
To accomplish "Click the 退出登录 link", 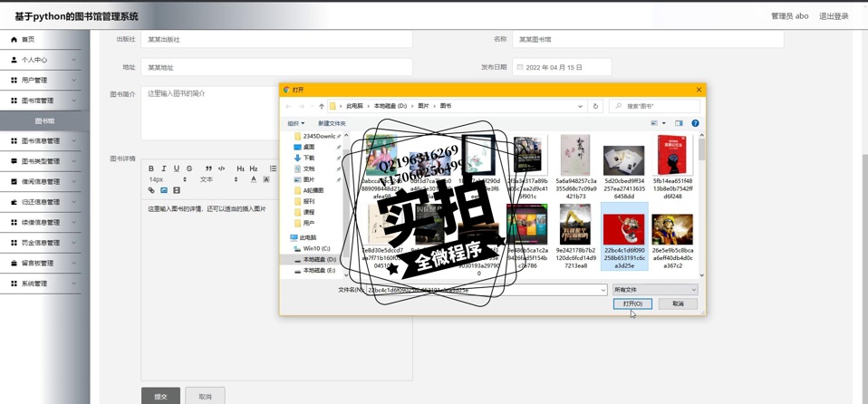I will (834, 16).
